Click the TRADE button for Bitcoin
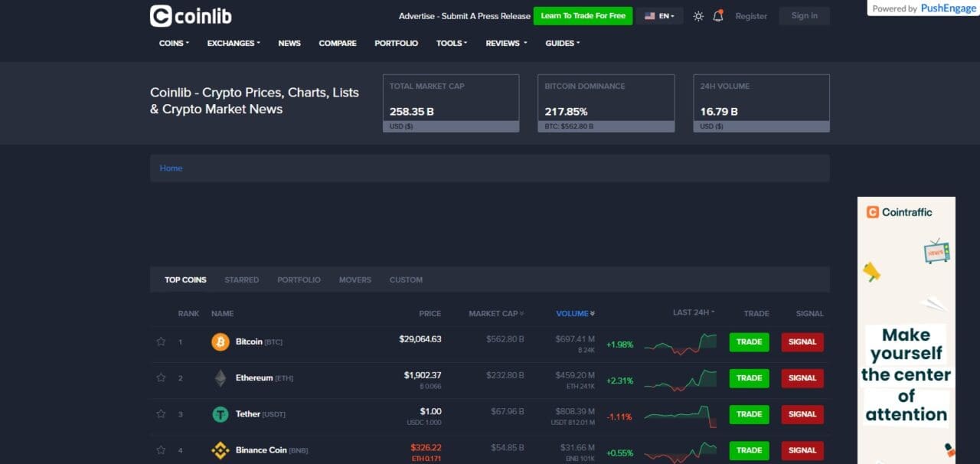Viewport: 980px width, 464px height. pyautogui.click(x=749, y=342)
